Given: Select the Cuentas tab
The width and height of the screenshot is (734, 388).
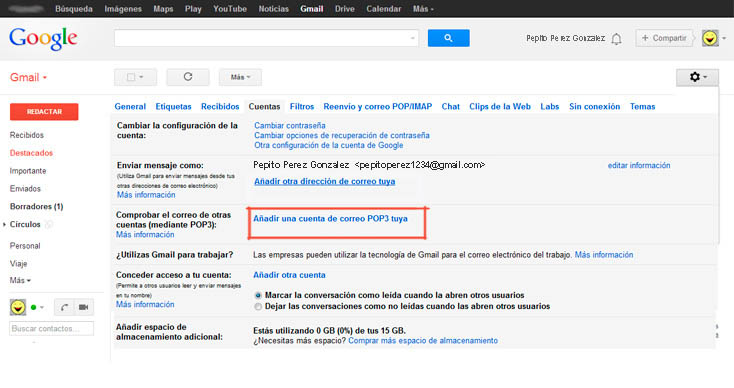Looking at the screenshot, I should coord(264,106).
